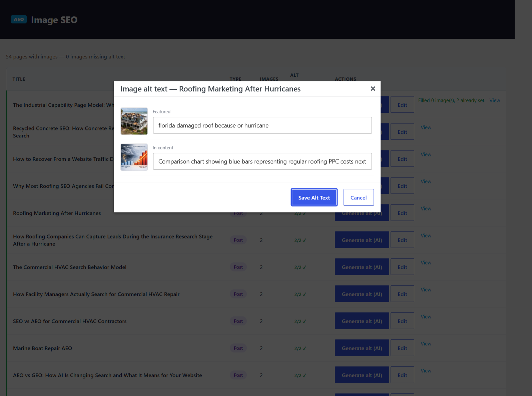Edit the AEO vs GEO row
The image size is (532, 396).
click(x=402, y=375)
